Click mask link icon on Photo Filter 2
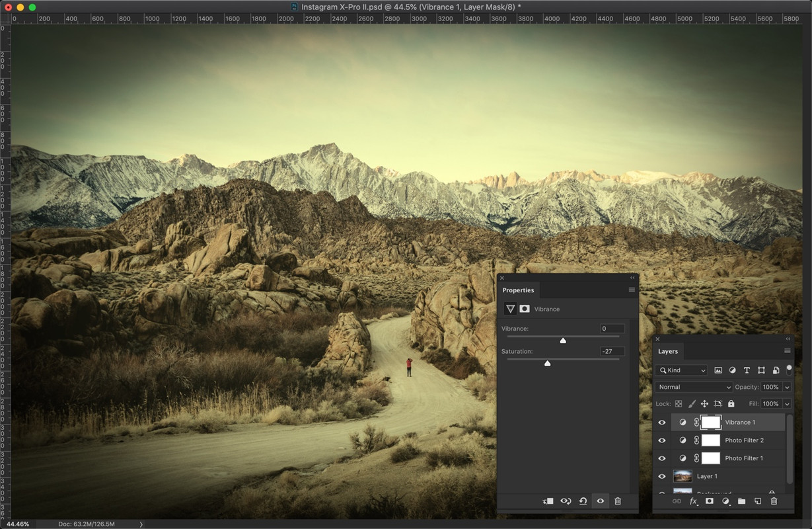Screen dimensions: 812x529 696,440
